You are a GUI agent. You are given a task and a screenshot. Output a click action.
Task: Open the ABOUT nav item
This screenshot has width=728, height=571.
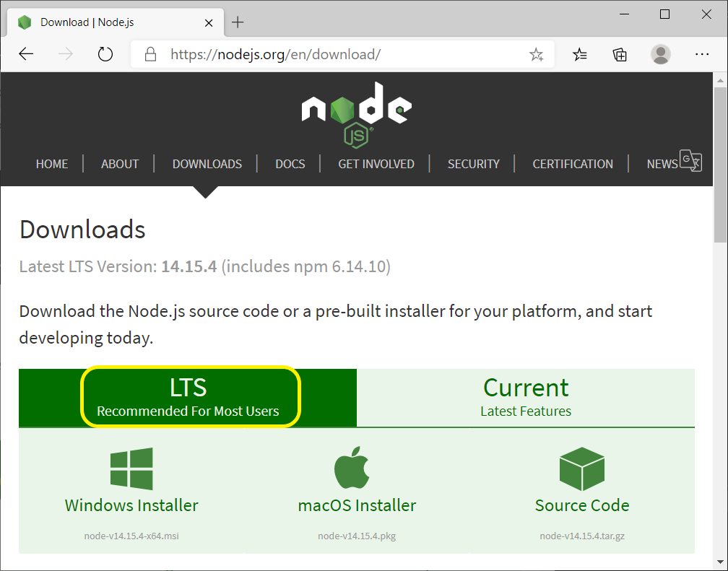[x=120, y=164]
